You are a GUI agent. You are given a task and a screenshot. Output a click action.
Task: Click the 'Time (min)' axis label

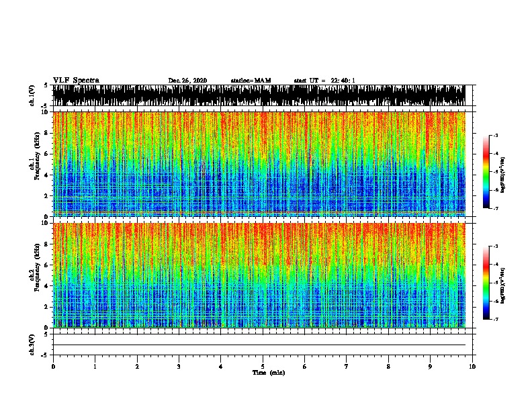269,373
